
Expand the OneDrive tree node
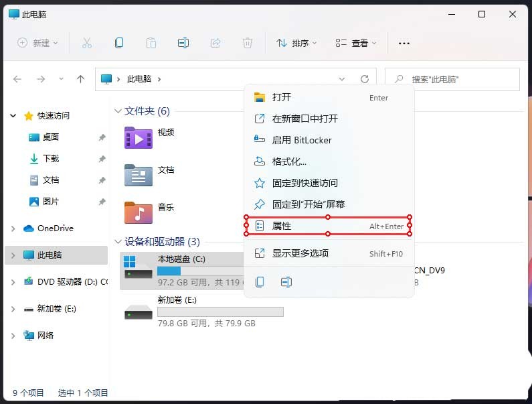[13, 228]
